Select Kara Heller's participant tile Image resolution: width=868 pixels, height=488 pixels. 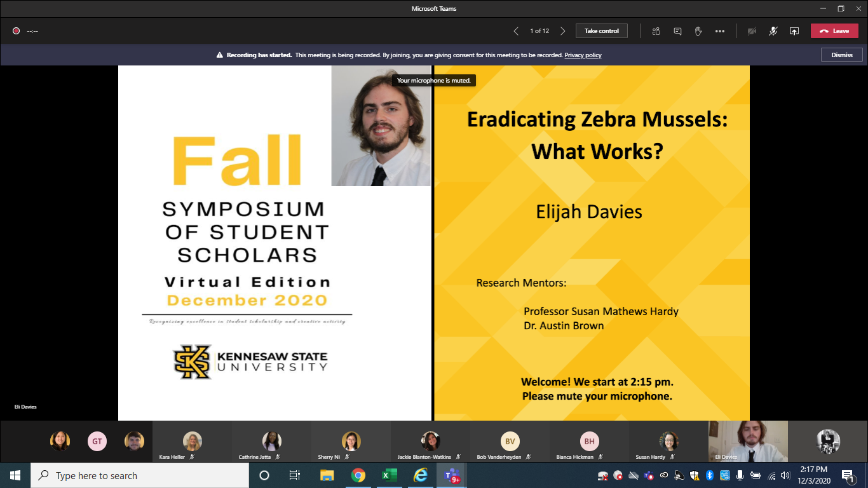click(x=192, y=442)
